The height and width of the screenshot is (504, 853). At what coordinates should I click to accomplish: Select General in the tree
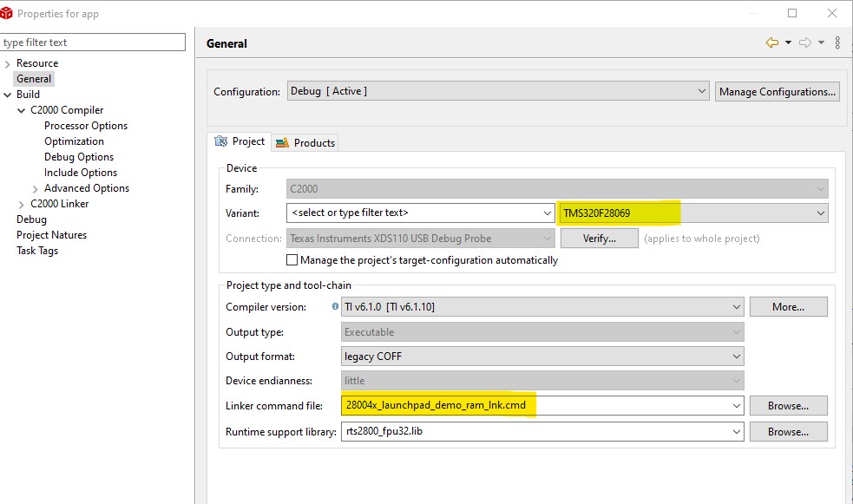[34, 79]
